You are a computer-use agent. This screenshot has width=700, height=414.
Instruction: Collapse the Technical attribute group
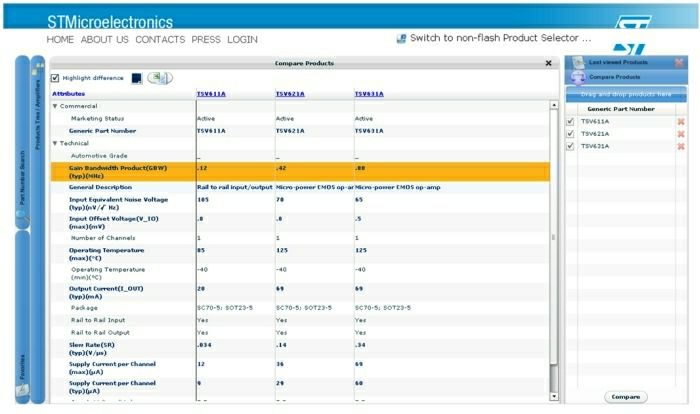[x=55, y=143]
